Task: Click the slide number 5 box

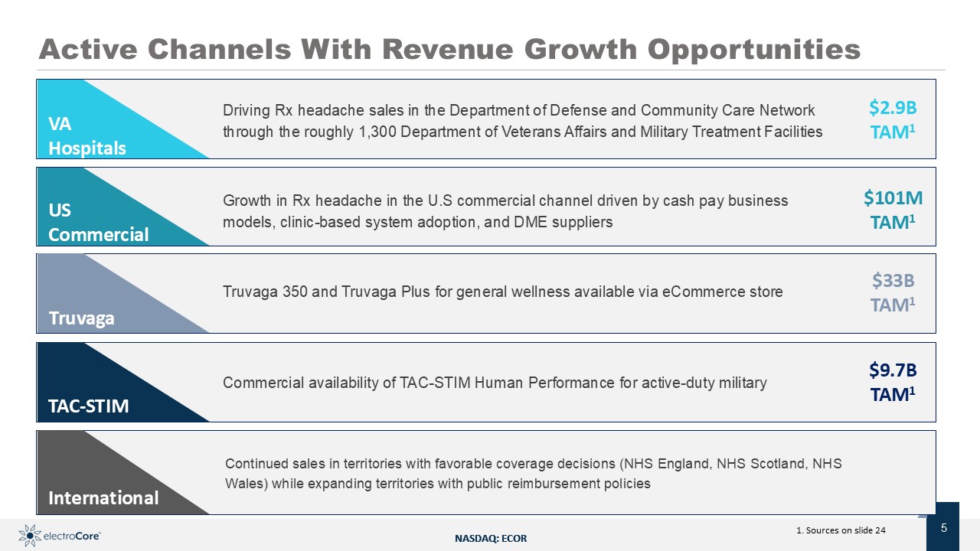Action: click(943, 527)
